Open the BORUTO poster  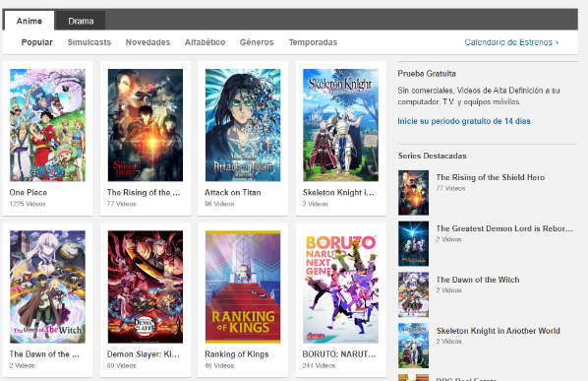pyautogui.click(x=340, y=286)
